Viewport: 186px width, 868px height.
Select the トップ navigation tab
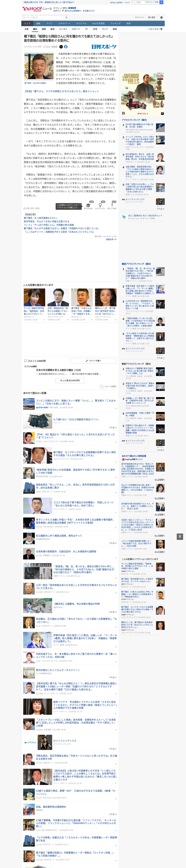[x=27, y=24]
